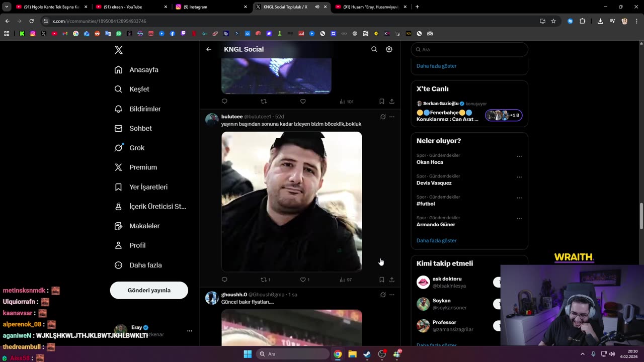Click the X logo in sidebar
The width and height of the screenshot is (644, 362).
pyautogui.click(x=119, y=50)
